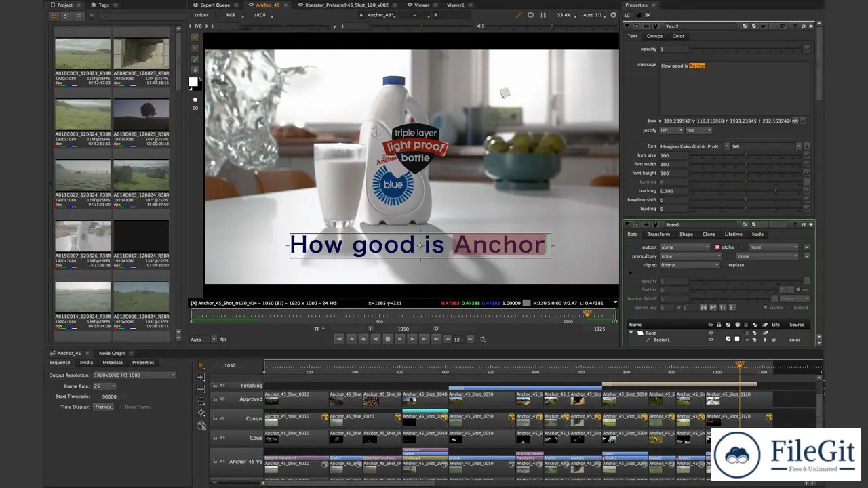Collapse the Root tree item in Roto6

pos(631,332)
